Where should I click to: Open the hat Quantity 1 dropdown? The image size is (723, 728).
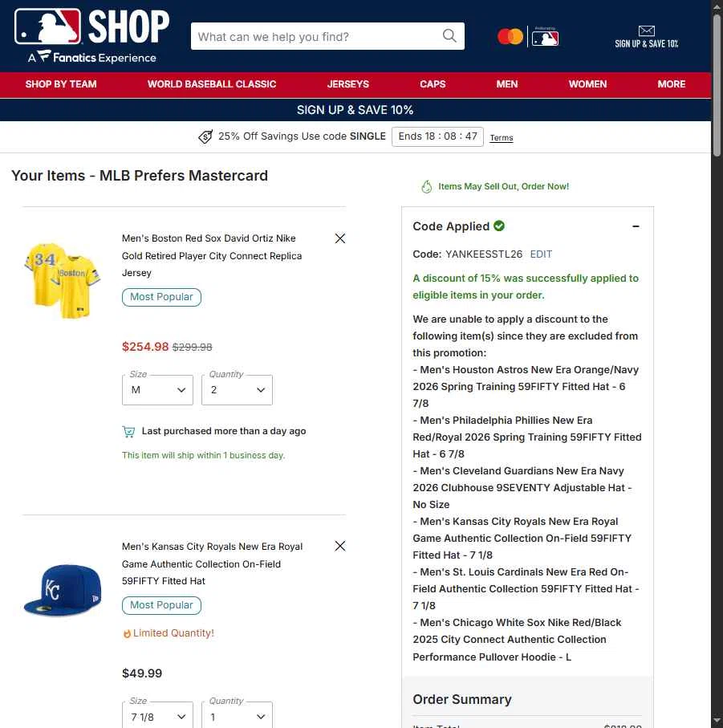coord(238,717)
